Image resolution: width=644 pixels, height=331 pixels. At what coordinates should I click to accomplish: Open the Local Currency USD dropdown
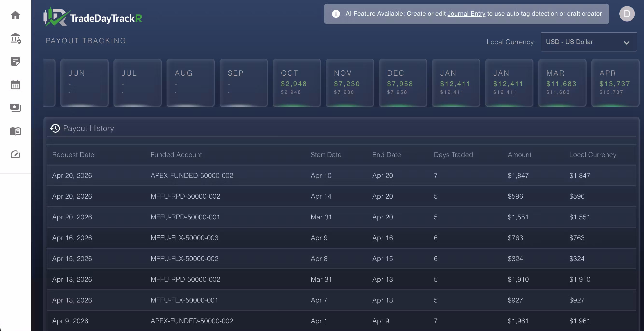point(588,42)
